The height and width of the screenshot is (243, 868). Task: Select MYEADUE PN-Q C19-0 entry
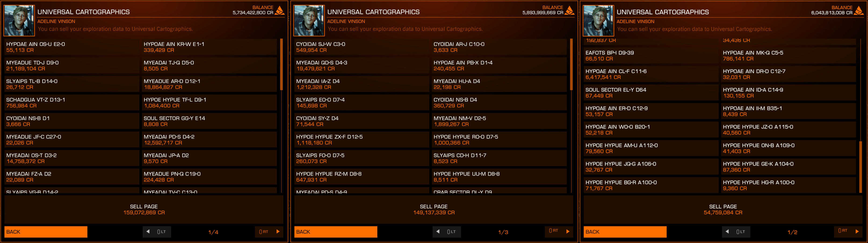coord(209,177)
